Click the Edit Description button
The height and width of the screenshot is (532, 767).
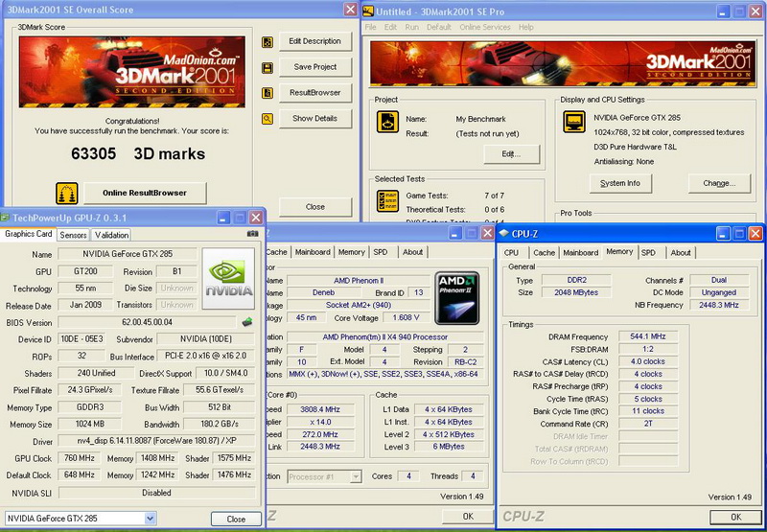point(315,41)
